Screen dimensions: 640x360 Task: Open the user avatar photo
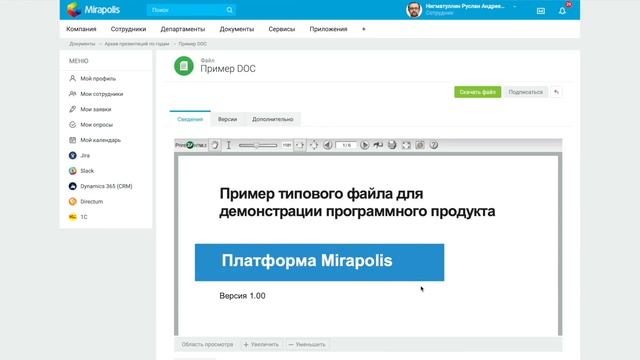pyautogui.click(x=414, y=9)
